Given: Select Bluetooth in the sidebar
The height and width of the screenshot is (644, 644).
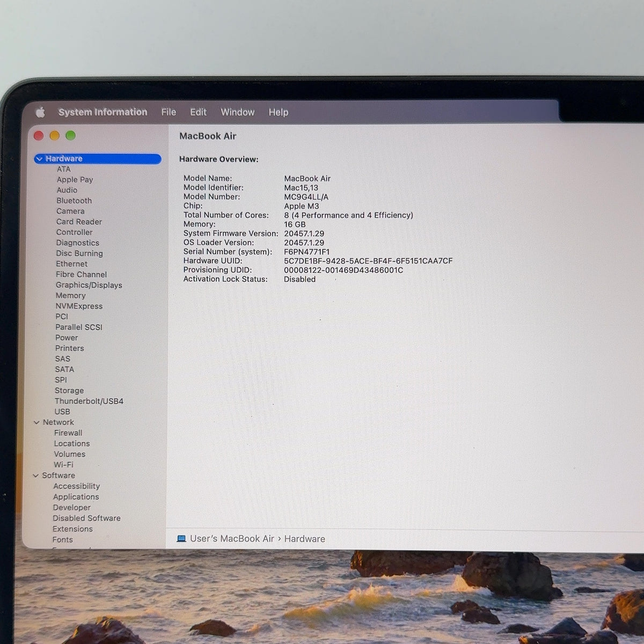Looking at the screenshot, I should [74, 201].
